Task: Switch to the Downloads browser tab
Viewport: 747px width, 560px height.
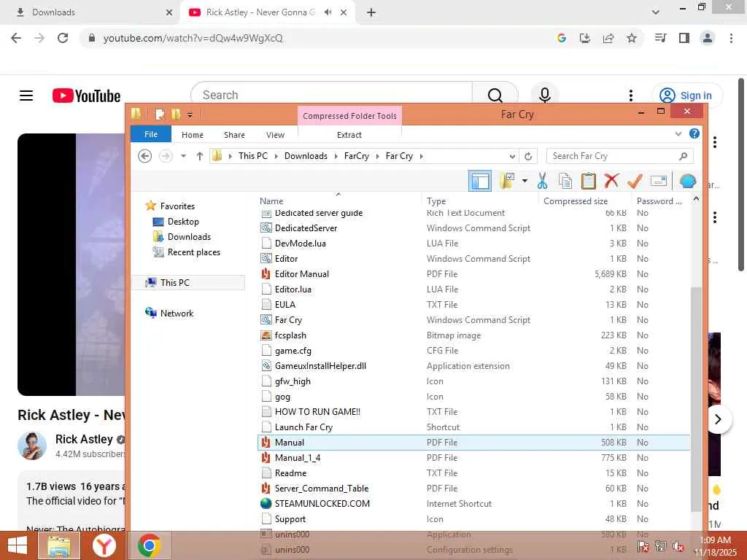Action: (x=88, y=12)
